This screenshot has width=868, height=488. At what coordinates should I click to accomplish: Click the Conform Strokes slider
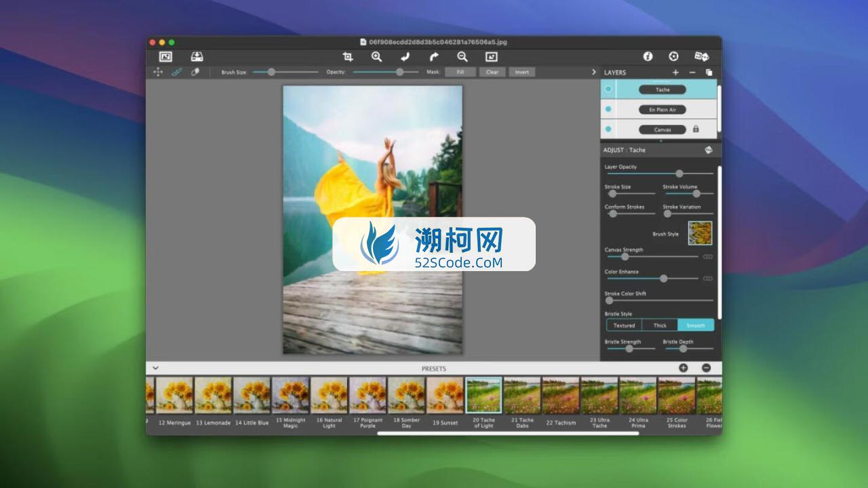pyautogui.click(x=630, y=213)
